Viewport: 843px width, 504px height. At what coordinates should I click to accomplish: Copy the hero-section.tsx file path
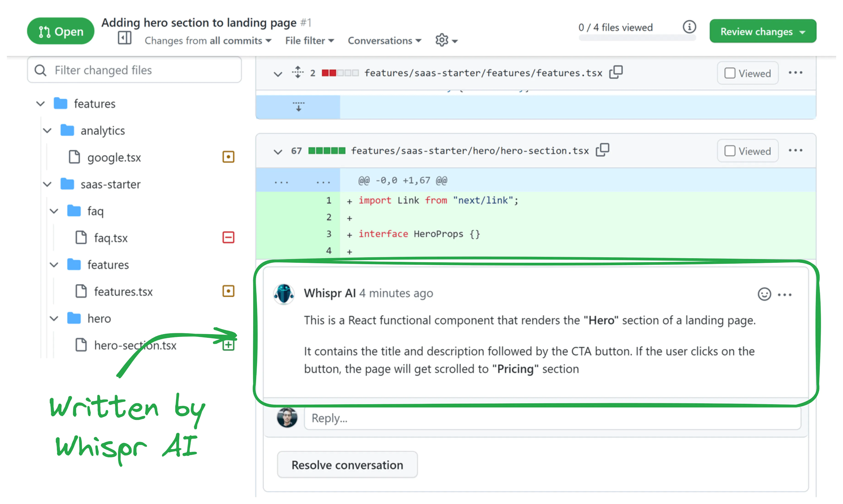602,150
